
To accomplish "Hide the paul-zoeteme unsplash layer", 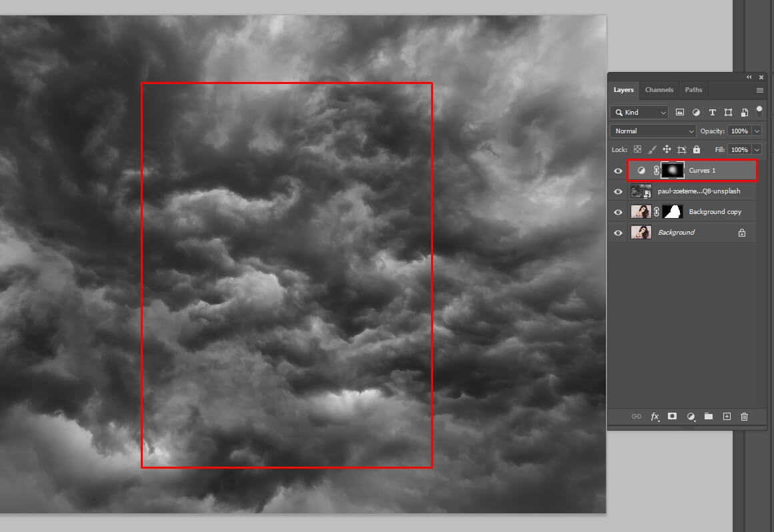I will pos(618,191).
